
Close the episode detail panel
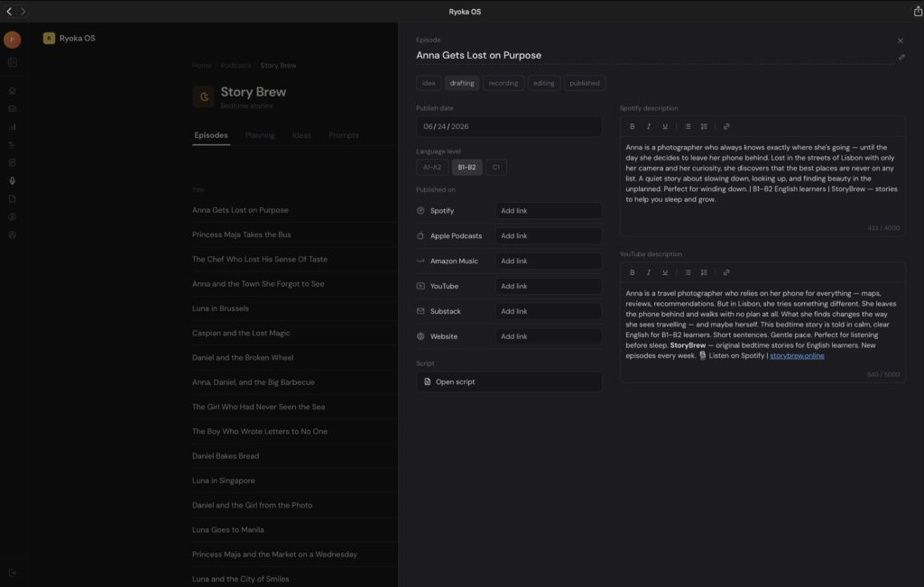(901, 41)
